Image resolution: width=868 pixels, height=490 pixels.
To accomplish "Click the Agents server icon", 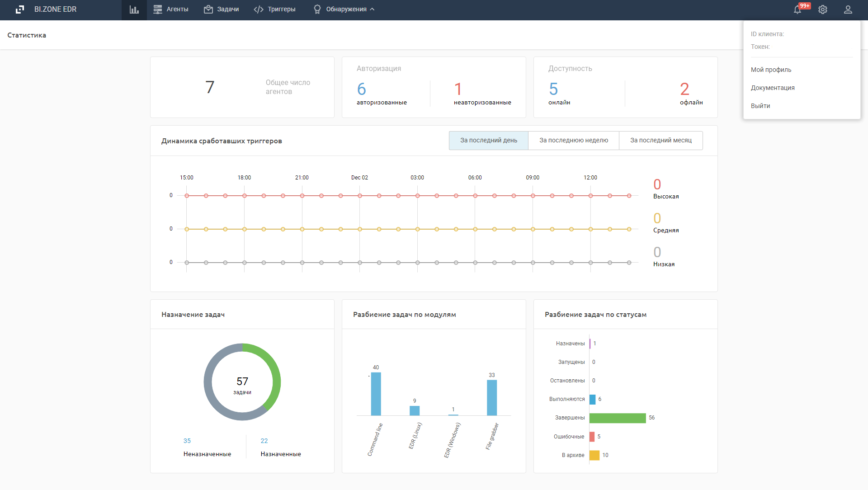I will tap(157, 9).
